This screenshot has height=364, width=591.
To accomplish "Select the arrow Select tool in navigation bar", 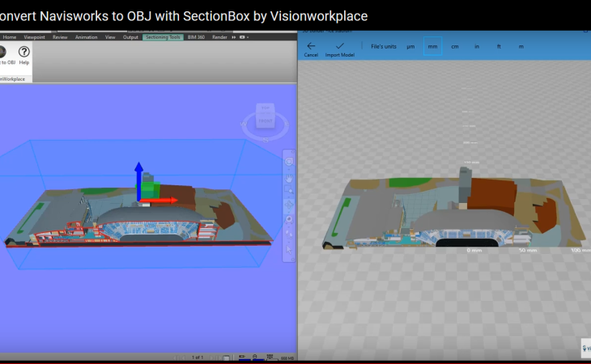I will pyautogui.click(x=289, y=250).
